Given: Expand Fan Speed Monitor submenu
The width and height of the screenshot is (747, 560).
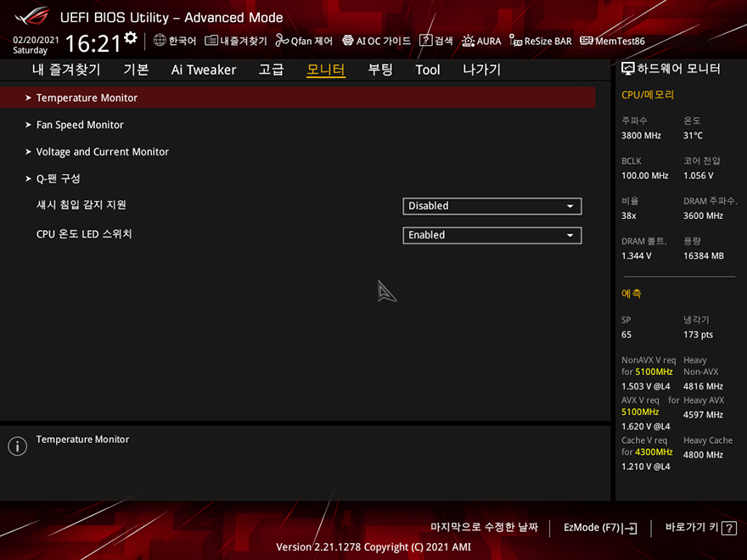Looking at the screenshot, I should [298, 125].
